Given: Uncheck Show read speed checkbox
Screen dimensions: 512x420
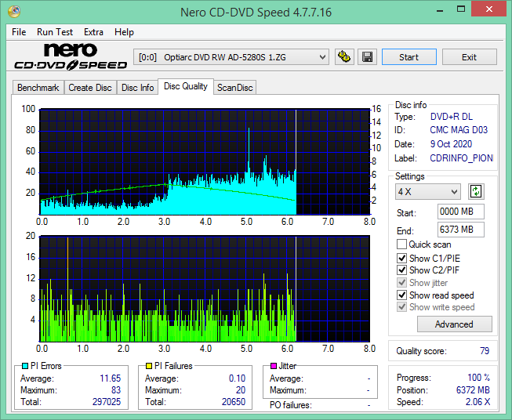Looking at the screenshot, I should point(401,295).
